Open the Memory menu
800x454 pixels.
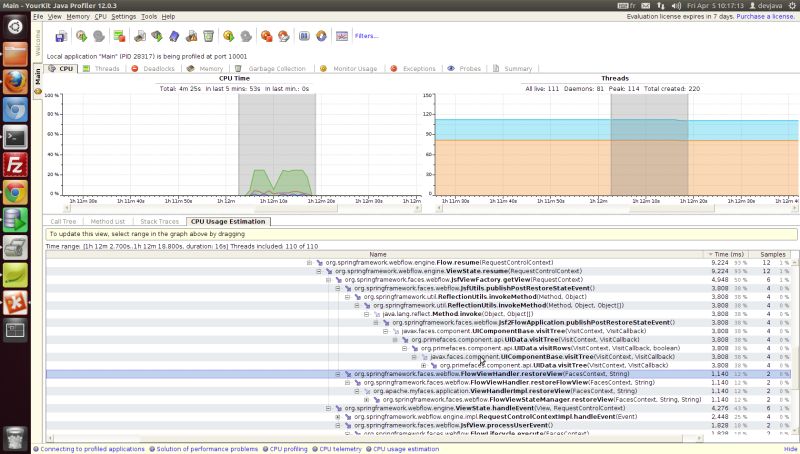pyautogui.click(x=78, y=16)
